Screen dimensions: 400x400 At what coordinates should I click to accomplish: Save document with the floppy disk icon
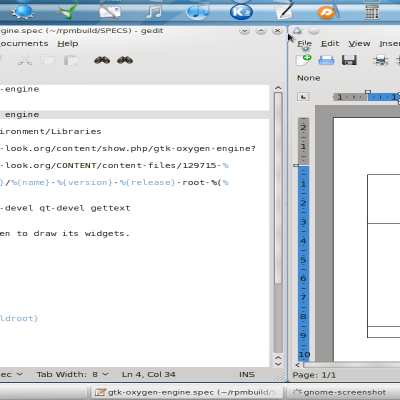coord(349,60)
